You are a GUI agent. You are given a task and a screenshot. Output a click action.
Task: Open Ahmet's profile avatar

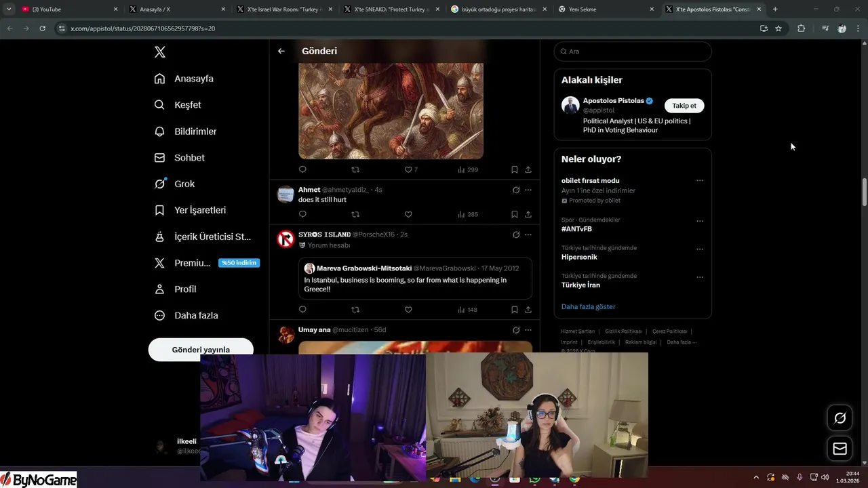(x=285, y=194)
